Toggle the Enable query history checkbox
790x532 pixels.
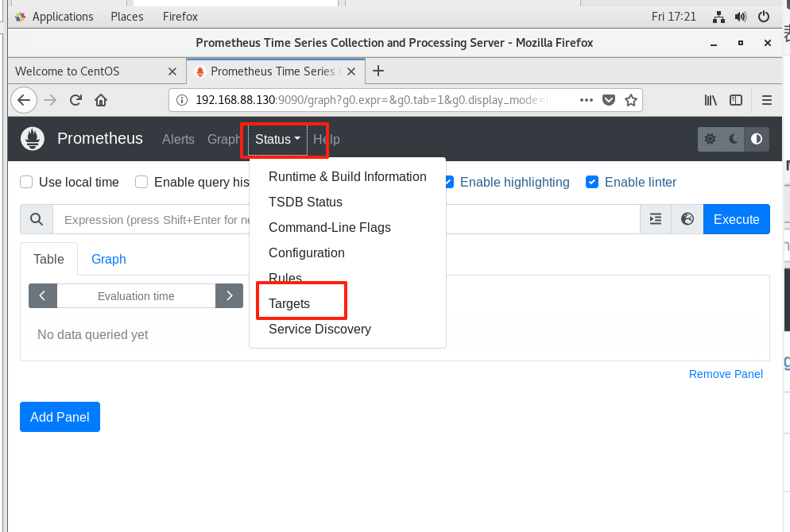coord(141,182)
